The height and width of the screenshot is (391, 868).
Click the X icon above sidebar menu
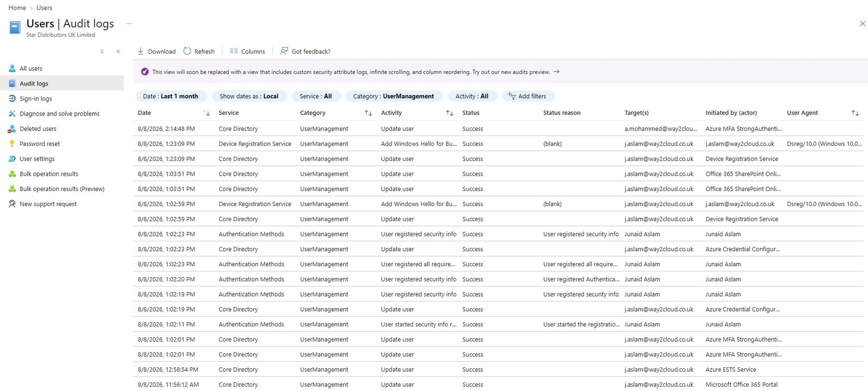(x=102, y=52)
